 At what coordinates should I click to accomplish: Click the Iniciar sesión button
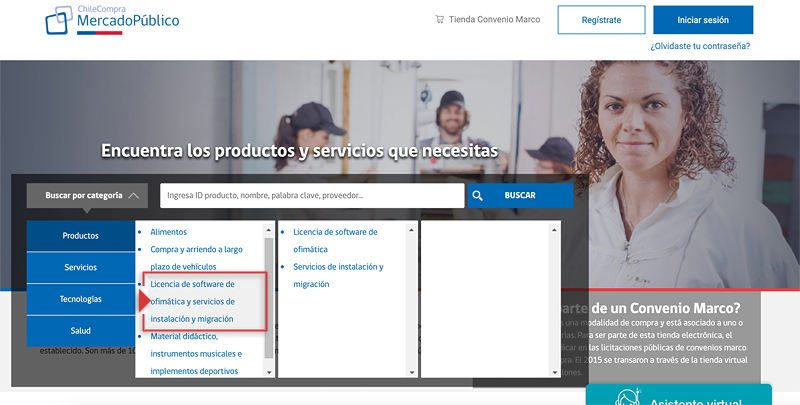point(703,20)
